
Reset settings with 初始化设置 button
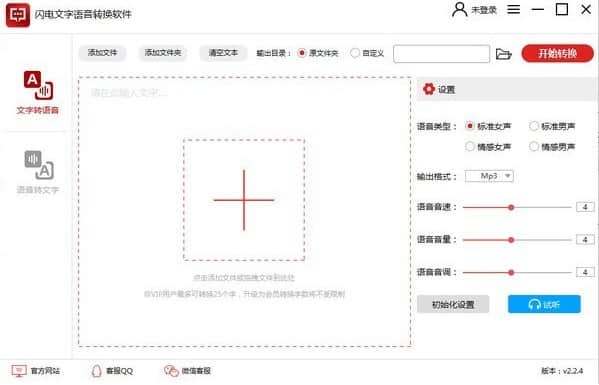coord(453,304)
